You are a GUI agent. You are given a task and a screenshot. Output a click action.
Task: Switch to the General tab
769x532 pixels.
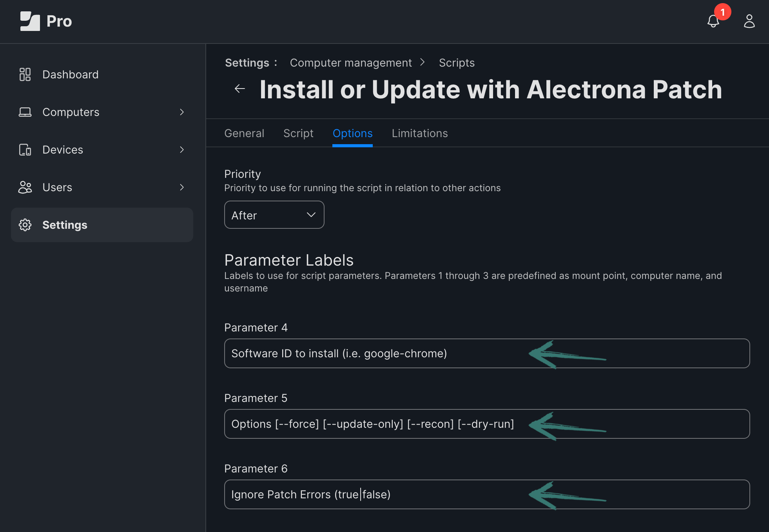(244, 133)
